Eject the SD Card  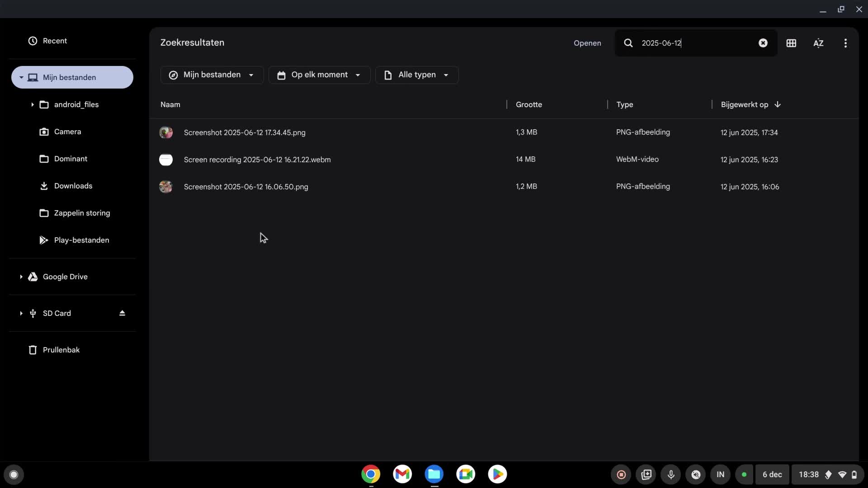[122, 313]
